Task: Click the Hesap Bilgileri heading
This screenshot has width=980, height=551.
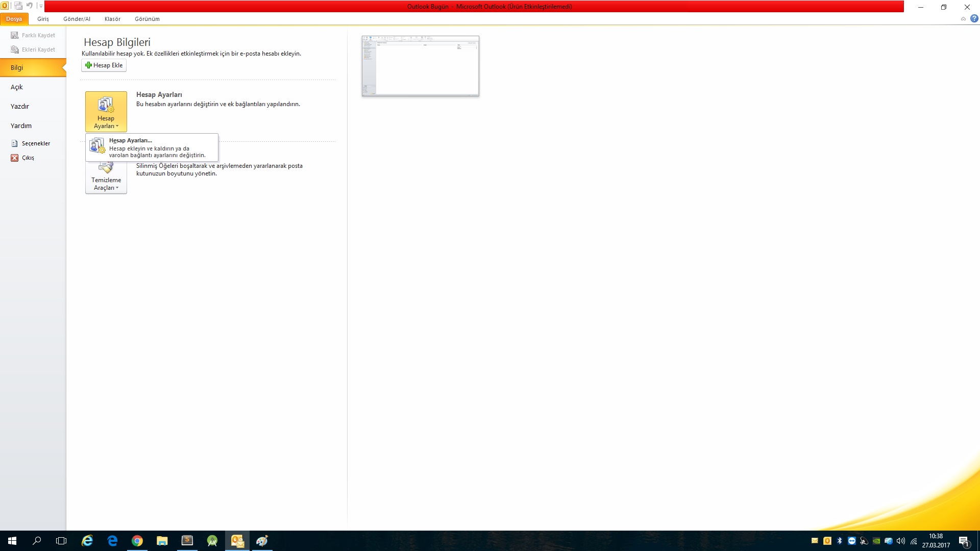Action: 117,42
